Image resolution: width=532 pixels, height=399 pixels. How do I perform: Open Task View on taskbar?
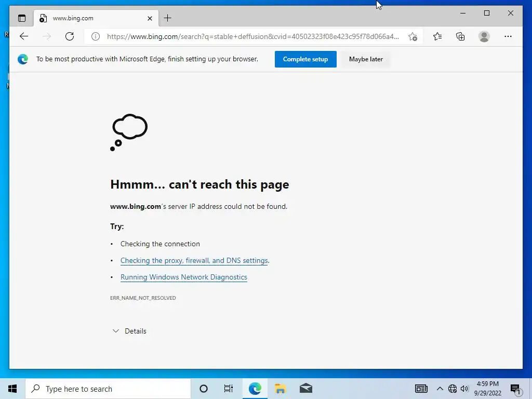[229, 389]
